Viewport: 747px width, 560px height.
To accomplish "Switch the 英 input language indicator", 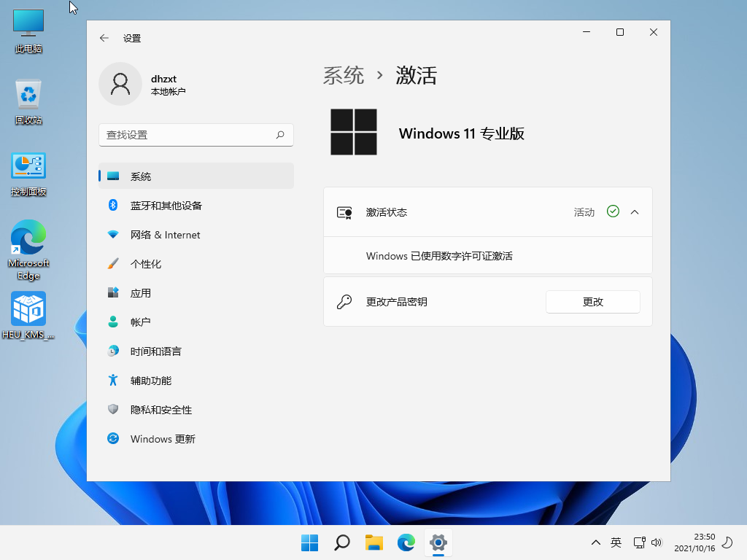I will [x=616, y=542].
